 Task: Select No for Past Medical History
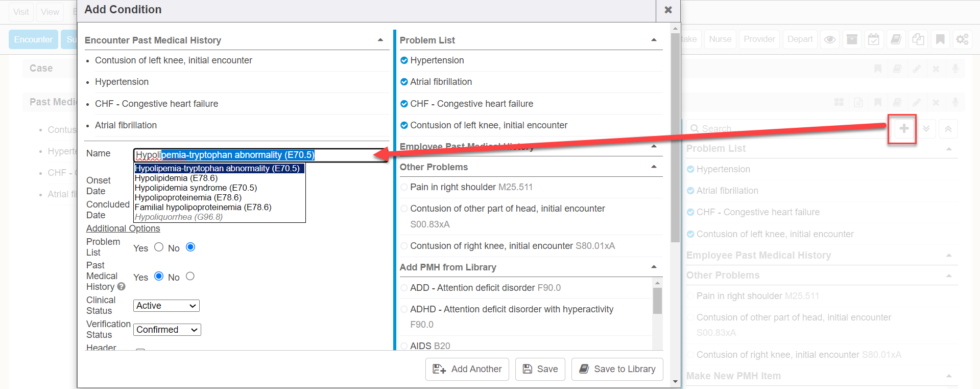[190, 277]
